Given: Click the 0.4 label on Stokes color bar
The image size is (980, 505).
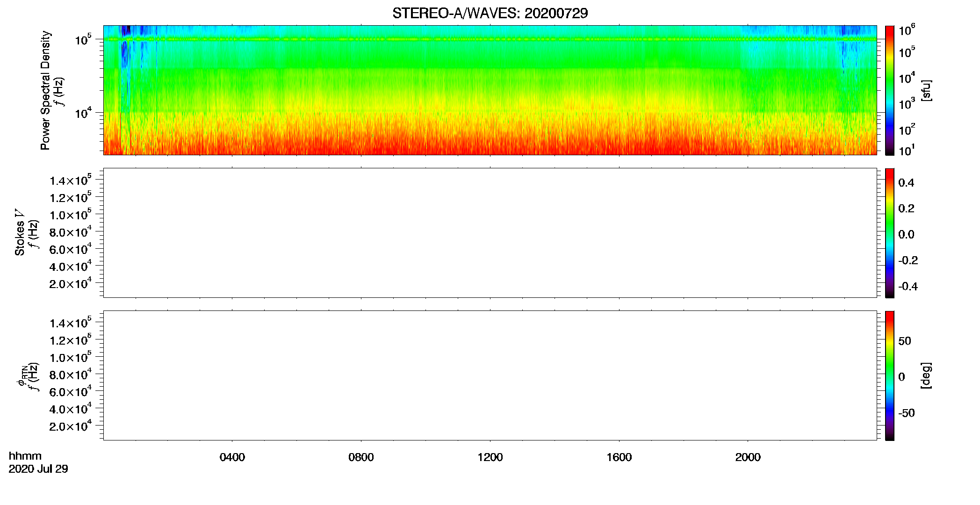Looking at the screenshot, I should (906, 183).
